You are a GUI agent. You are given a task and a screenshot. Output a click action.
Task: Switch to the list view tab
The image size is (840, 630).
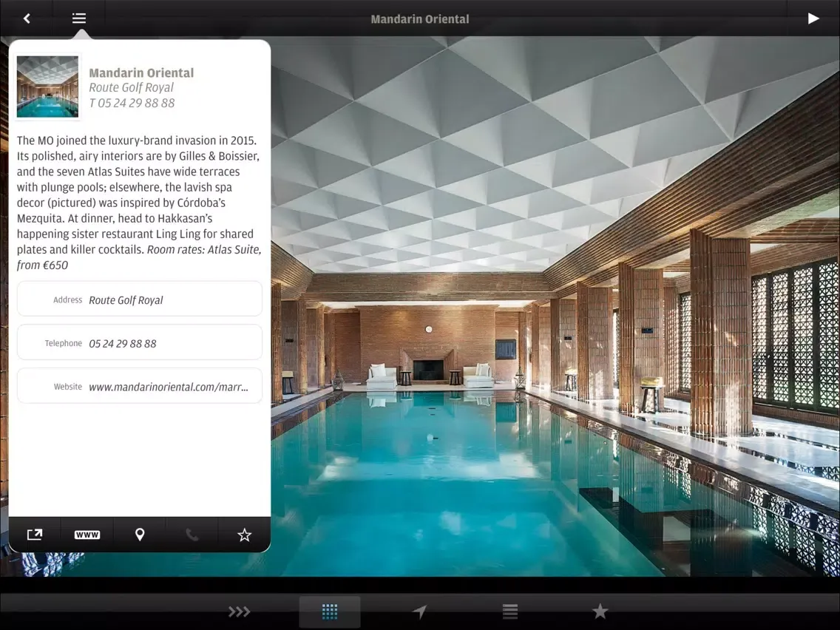click(x=510, y=612)
